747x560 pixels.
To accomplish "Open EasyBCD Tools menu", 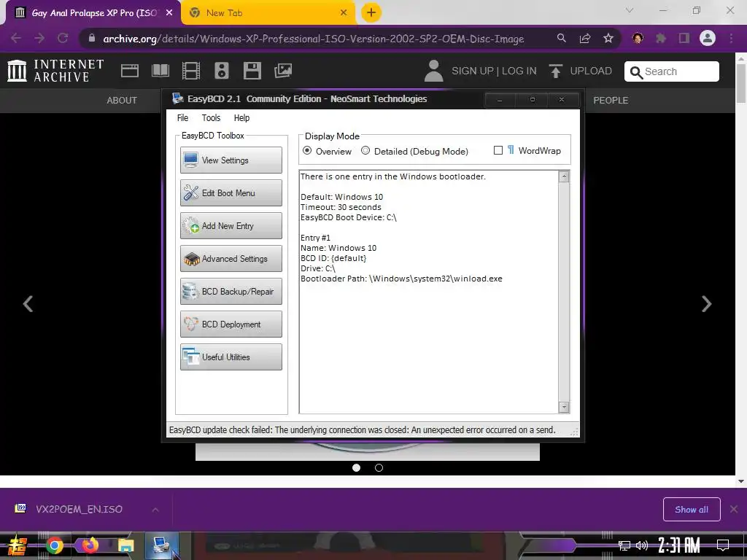I will click(x=211, y=117).
